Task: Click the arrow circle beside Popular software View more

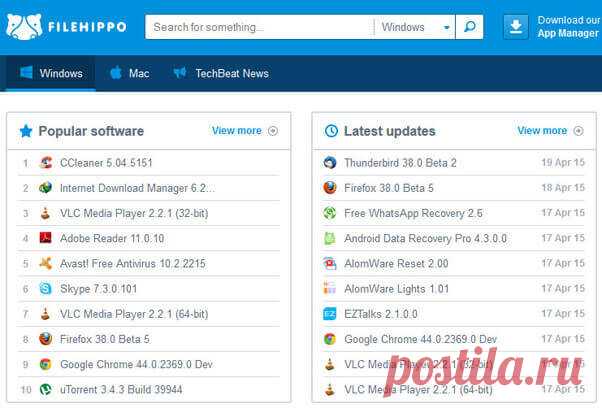Action: click(x=273, y=131)
